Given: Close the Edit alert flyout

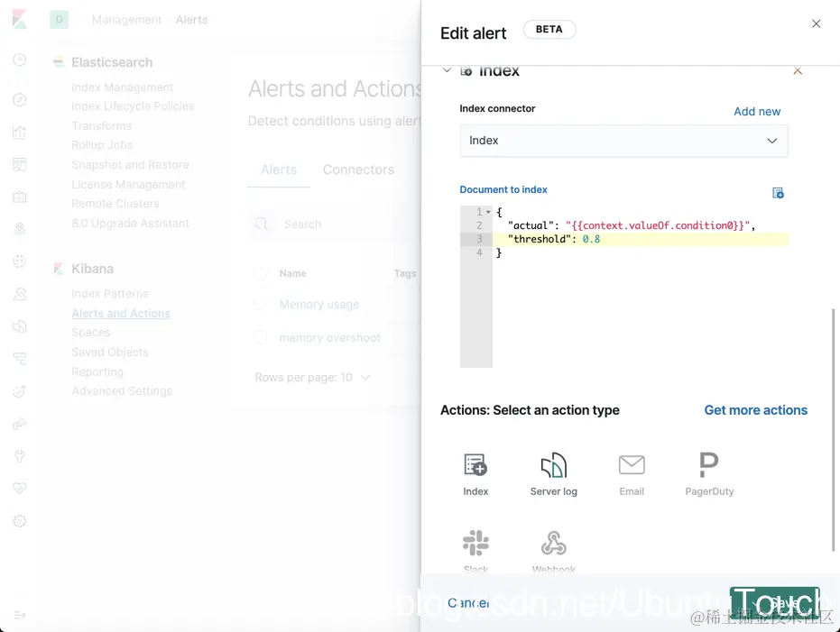Looking at the screenshot, I should click(816, 23).
